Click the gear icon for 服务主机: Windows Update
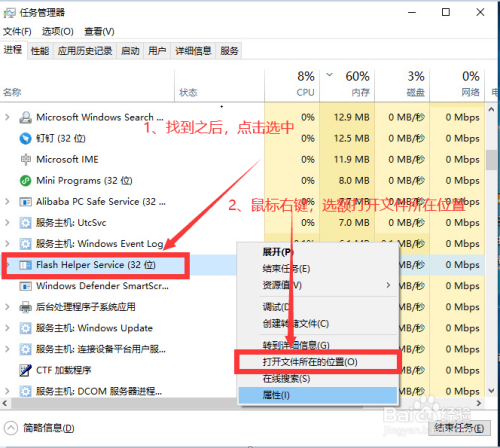 (x=25, y=328)
